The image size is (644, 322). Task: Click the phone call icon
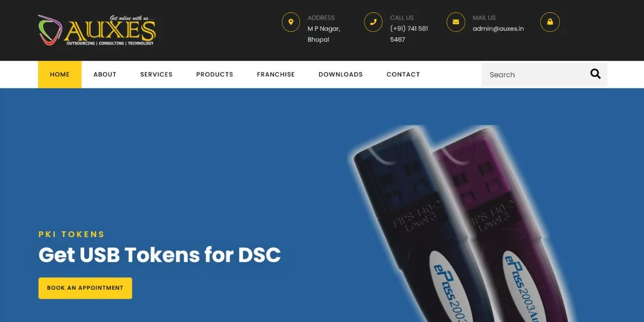pos(373,22)
